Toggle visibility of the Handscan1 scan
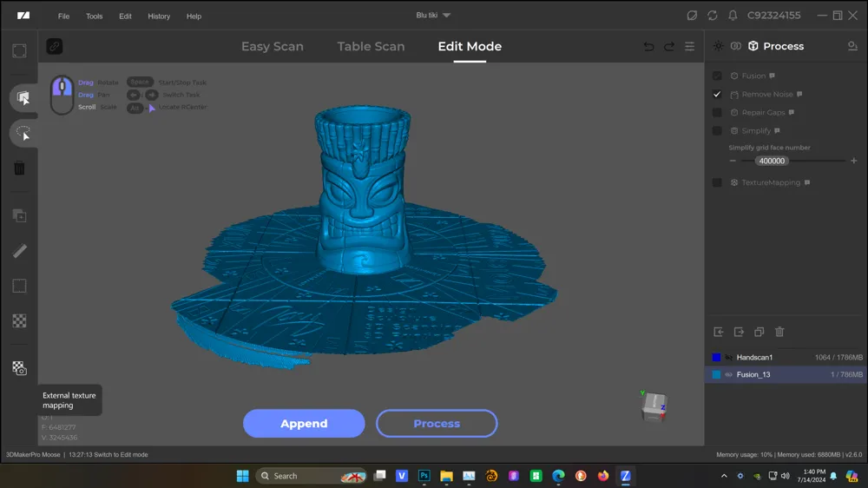868x488 pixels. (729, 357)
